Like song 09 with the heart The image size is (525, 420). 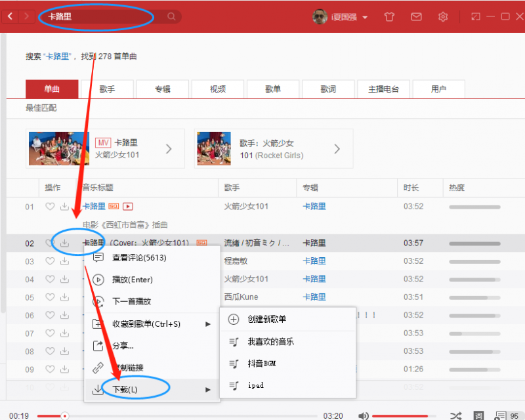point(50,369)
